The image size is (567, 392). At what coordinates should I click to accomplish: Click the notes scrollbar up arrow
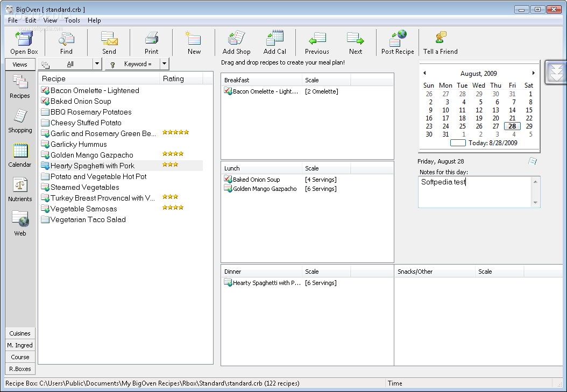[536, 181]
